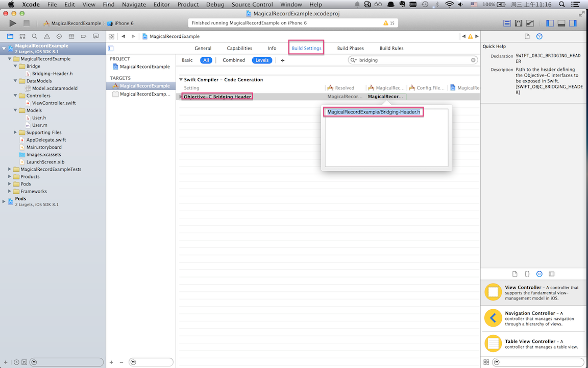Choose iPhone 6 run destination
The image size is (588, 368).
(120, 23)
